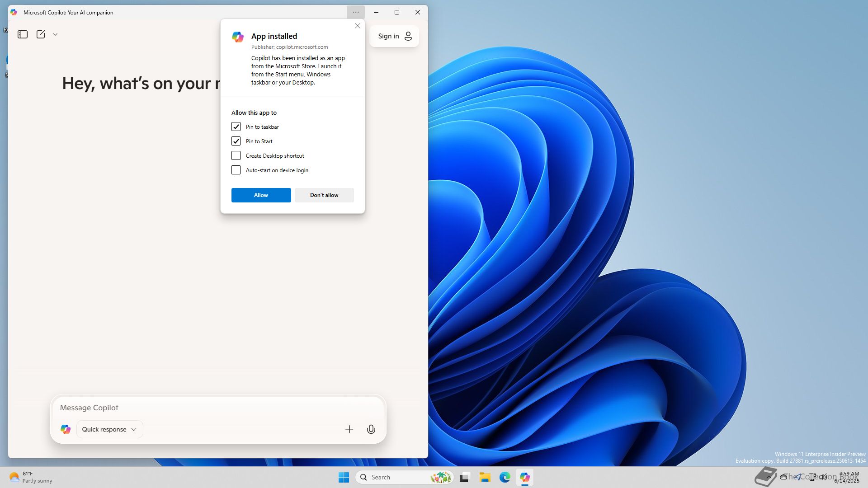Enable Create Desktop shortcut checkbox
The image size is (868, 488).
(236, 155)
